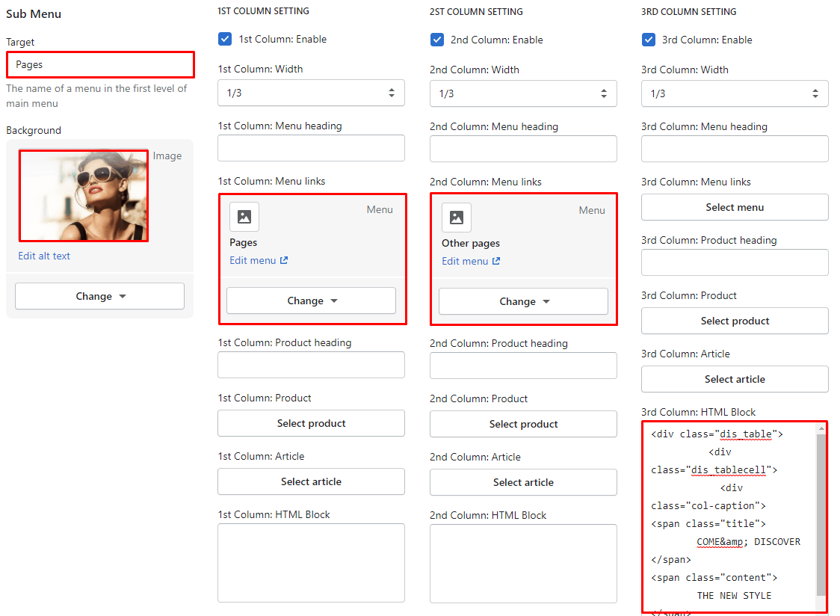Viewport: 840px width, 616px height.
Task: Open the Change dropdown for Pages menu
Action: 311,301
